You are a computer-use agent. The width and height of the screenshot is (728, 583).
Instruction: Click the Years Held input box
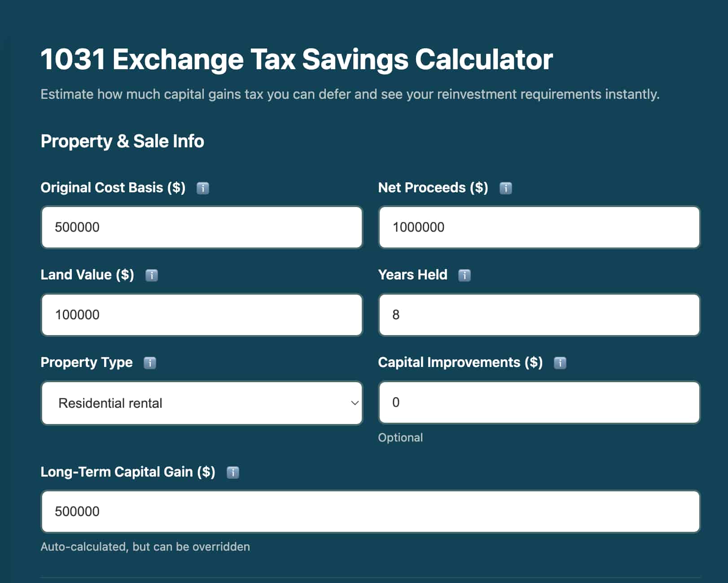[x=539, y=314]
